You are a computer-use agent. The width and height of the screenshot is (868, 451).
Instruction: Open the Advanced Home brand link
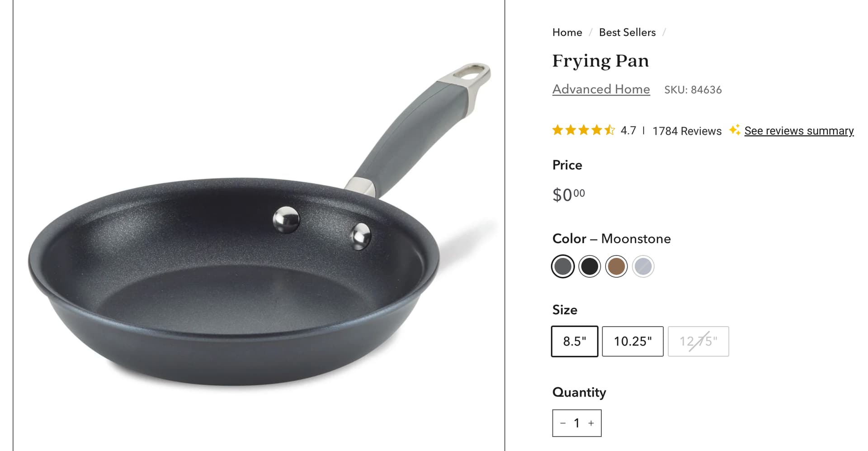[601, 89]
